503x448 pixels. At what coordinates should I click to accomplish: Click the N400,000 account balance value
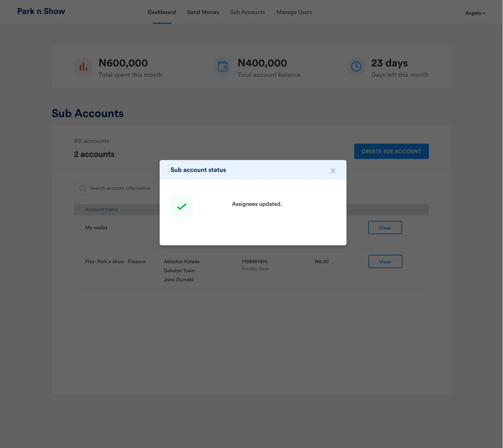click(262, 63)
